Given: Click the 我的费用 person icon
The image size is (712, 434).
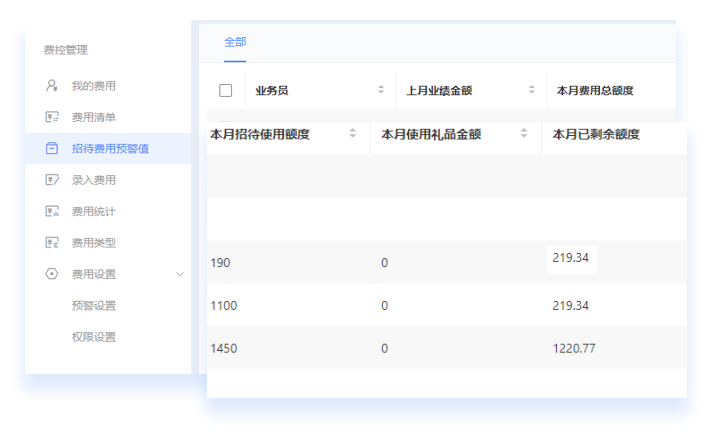Looking at the screenshot, I should (x=52, y=86).
